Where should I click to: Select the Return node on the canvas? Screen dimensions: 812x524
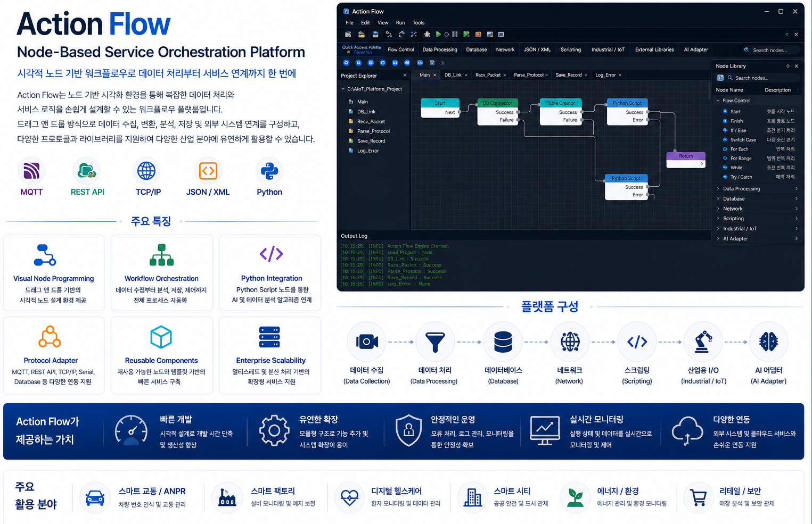pyautogui.click(x=686, y=160)
